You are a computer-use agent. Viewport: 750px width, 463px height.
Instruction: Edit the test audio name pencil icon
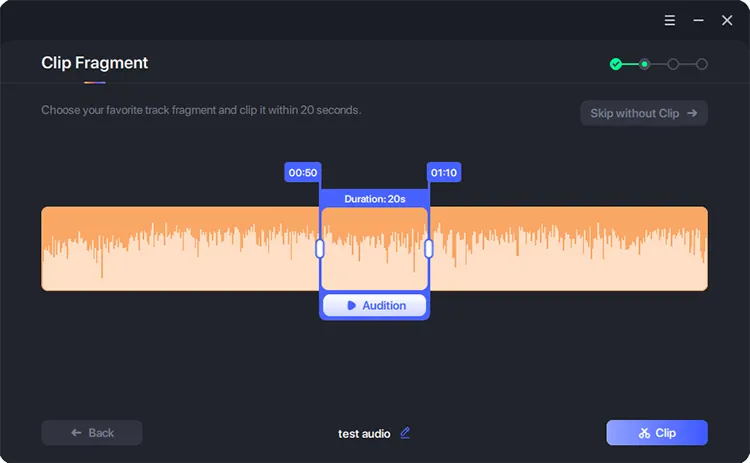(x=405, y=433)
